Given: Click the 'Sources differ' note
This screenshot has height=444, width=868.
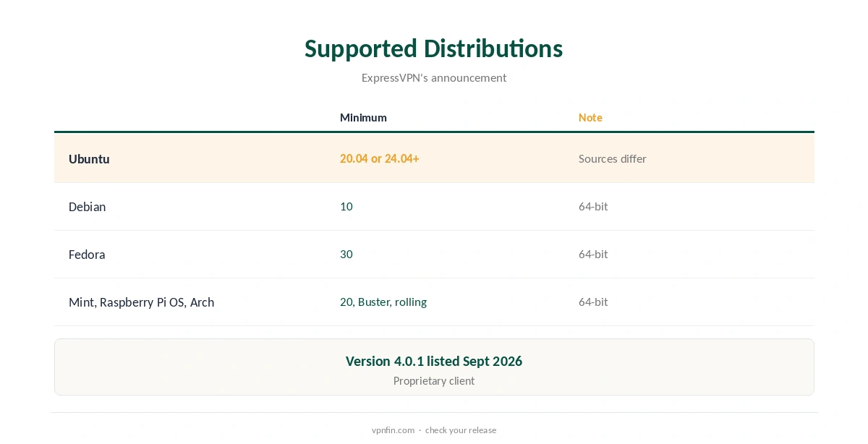Looking at the screenshot, I should point(613,158).
